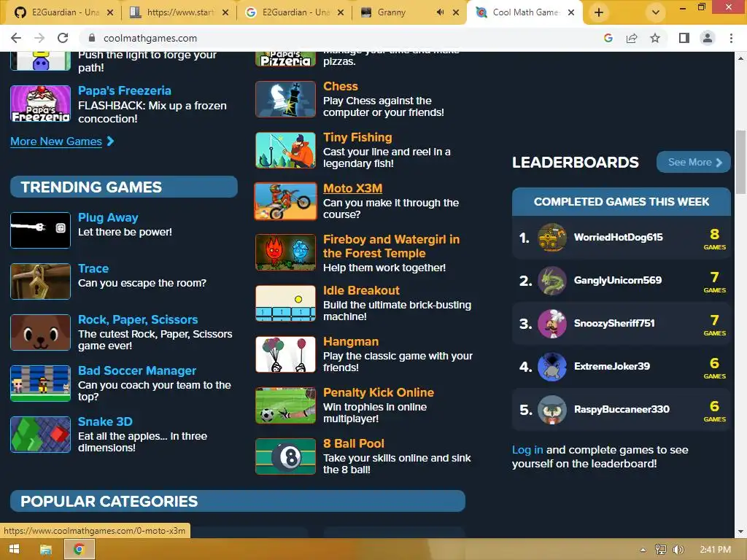Open the Snake 3D thumbnail
747x560 pixels.
[x=41, y=435]
